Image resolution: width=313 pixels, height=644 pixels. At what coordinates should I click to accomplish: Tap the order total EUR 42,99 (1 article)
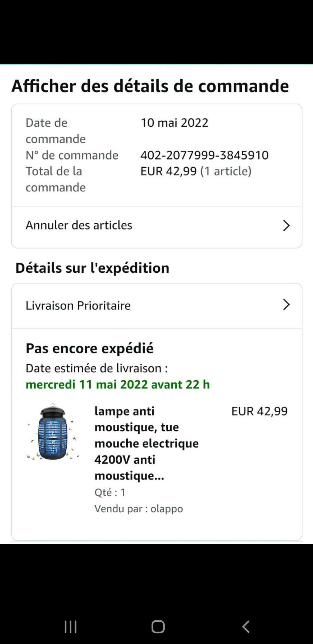pos(196,171)
